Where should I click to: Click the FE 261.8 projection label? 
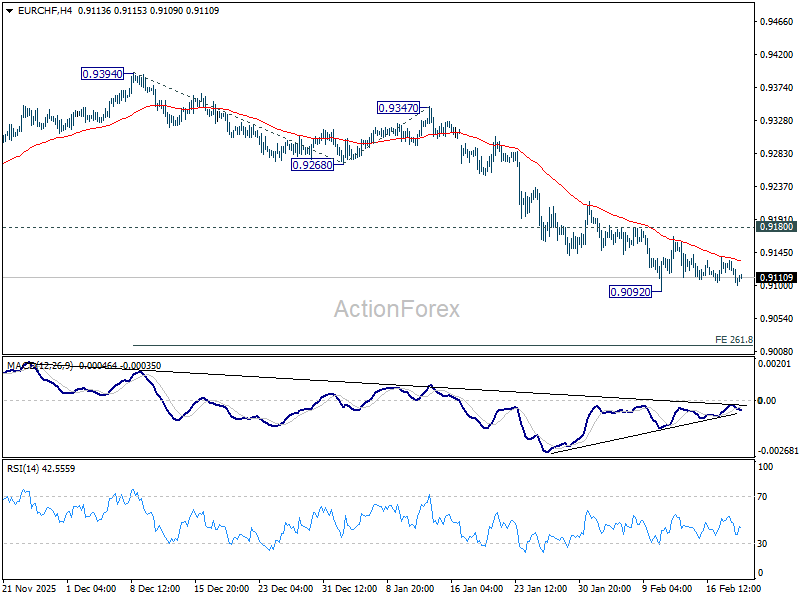[734, 340]
